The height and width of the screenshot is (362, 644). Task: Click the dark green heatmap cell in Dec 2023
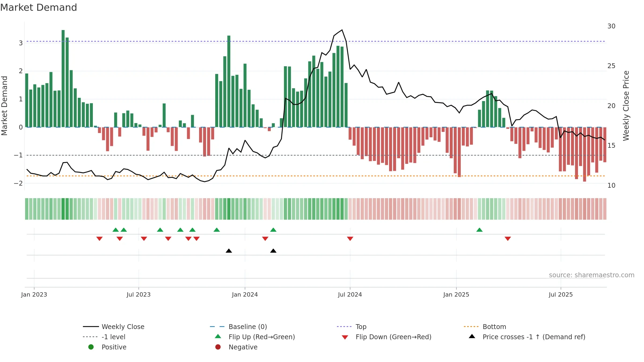229,209
